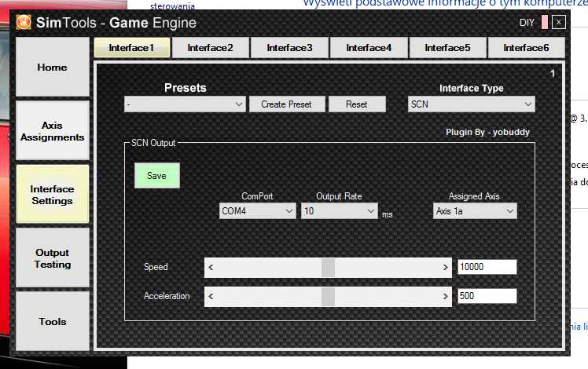Click the DIY label in the title bar
Image resolution: width=588 pixels, height=369 pixels.
527,23
